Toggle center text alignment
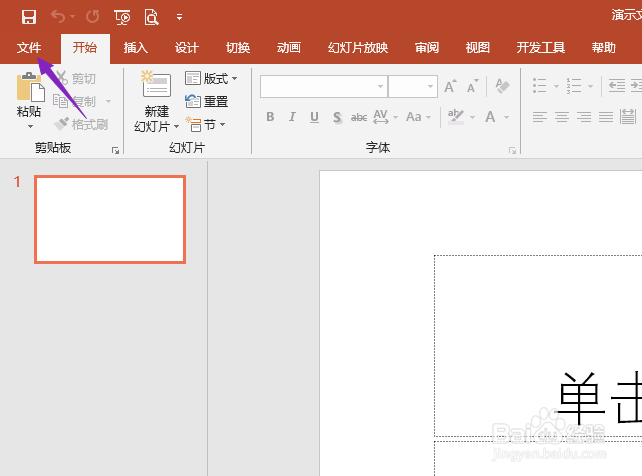642x476 pixels. pyautogui.click(x=562, y=117)
